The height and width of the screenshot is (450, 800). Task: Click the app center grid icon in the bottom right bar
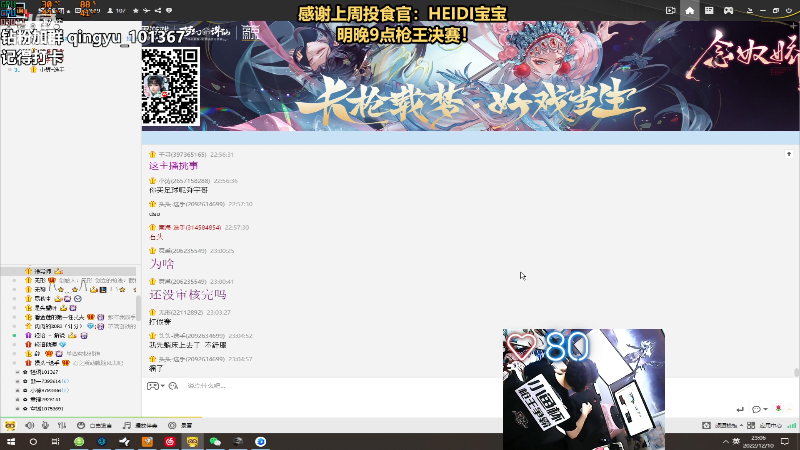pos(751,426)
